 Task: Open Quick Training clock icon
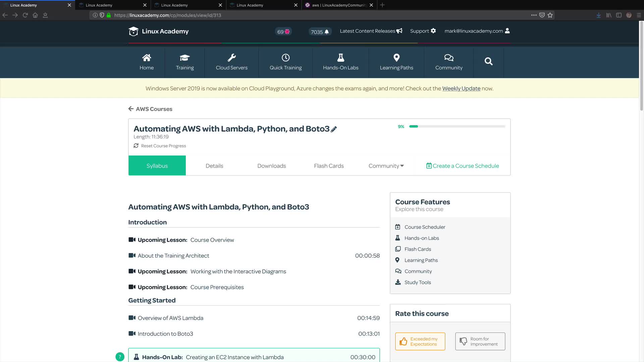[x=285, y=58]
